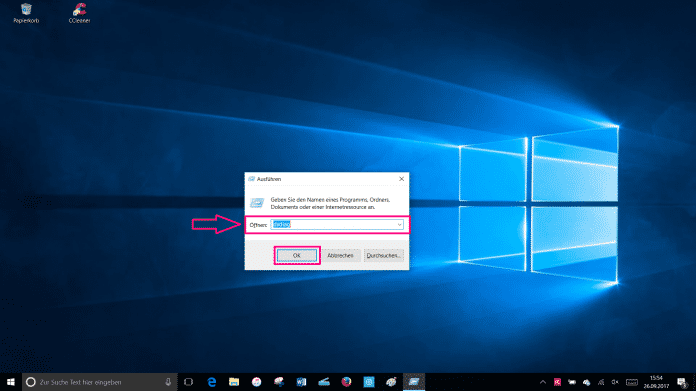696x391 pixels.
Task: Open the Paint palette icon in the taskbar
Action: pos(391,382)
